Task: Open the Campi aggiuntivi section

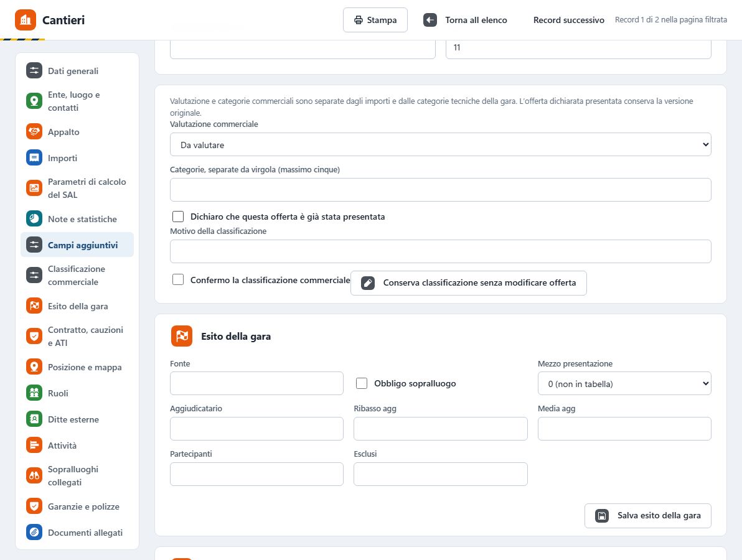Action: [77, 245]
